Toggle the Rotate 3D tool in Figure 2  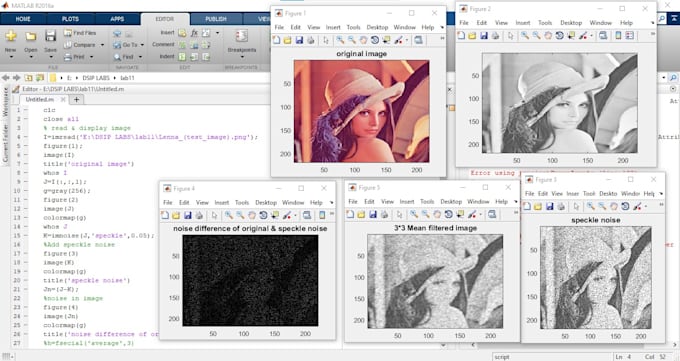(x=559, y=36)
